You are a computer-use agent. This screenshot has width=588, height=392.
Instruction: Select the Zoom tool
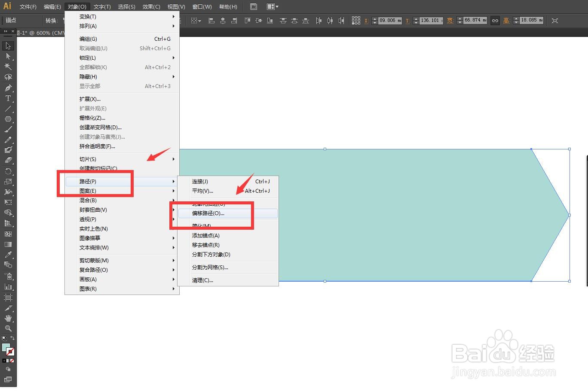(8, 328)
